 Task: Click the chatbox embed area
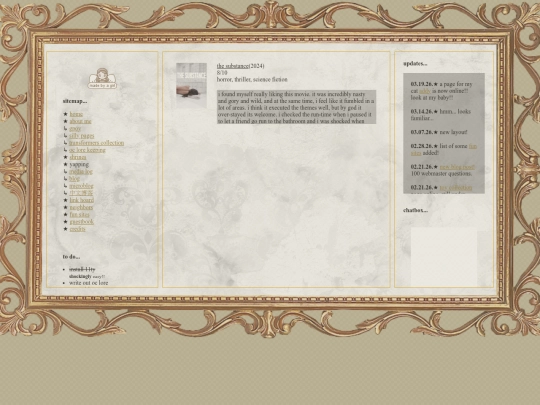pyautogui.click(x=444, y=257)
